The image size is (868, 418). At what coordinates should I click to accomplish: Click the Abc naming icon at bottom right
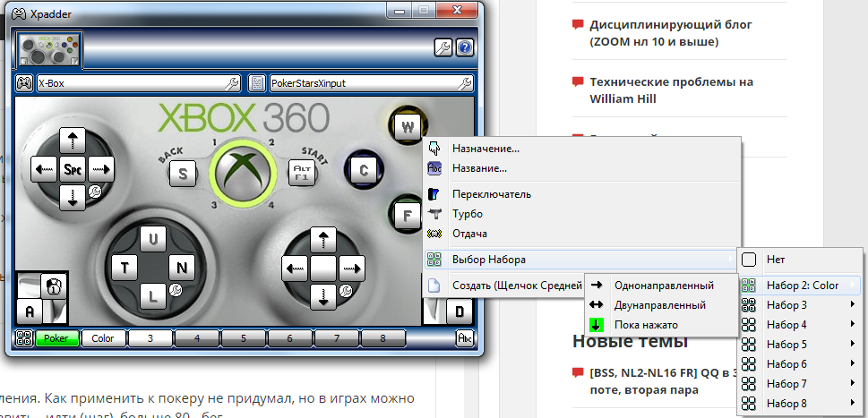click(464, 338)
